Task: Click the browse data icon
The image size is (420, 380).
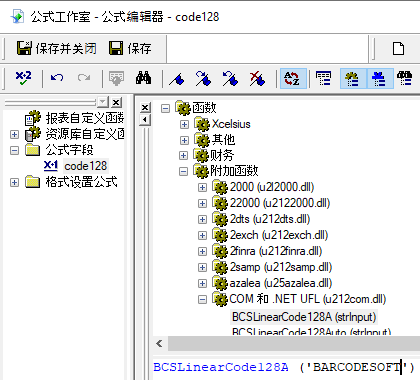Action: [x=116, y=78]
